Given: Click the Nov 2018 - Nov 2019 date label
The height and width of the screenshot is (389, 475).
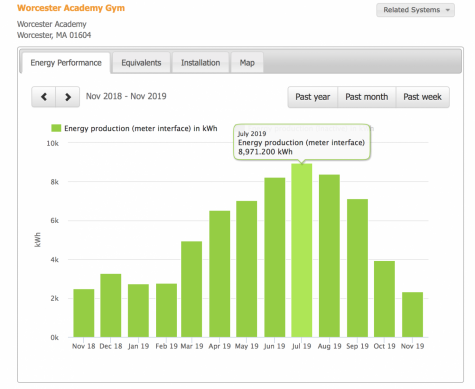Looking at the screenshot, I should [x=126, y=96].
